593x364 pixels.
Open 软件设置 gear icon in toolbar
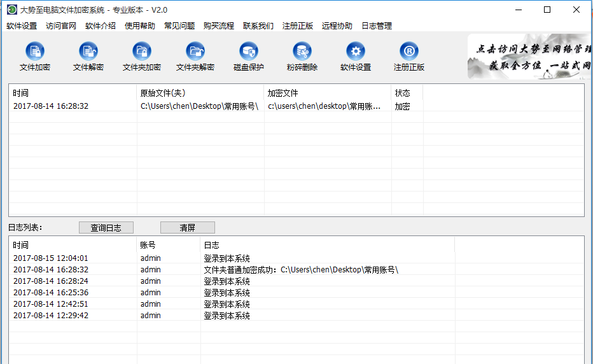click(356, 52)
